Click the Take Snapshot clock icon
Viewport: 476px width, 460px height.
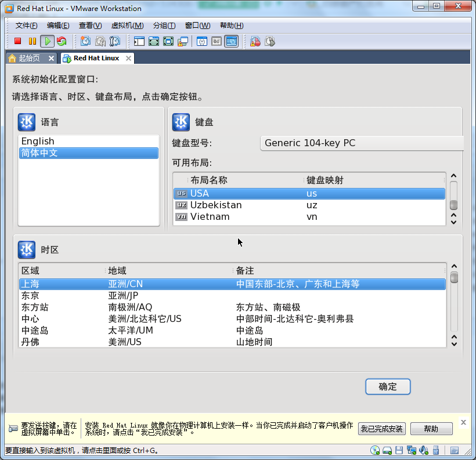pos(85,41)
